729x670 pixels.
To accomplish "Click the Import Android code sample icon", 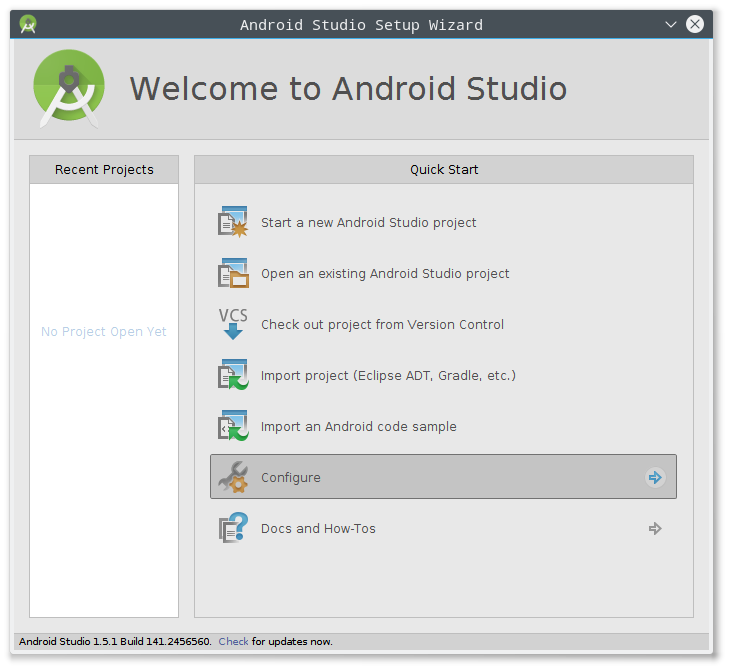I will [233, 425].
